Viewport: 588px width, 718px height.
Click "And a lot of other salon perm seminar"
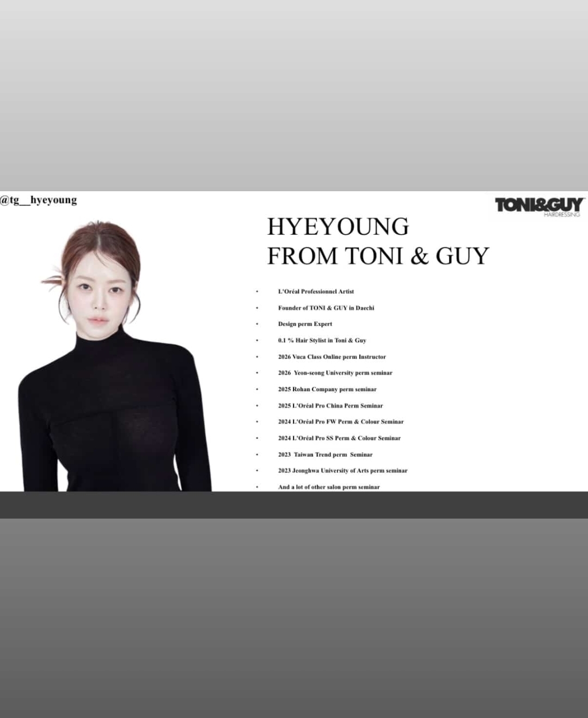pyautogui.click(x=329, y=487)
